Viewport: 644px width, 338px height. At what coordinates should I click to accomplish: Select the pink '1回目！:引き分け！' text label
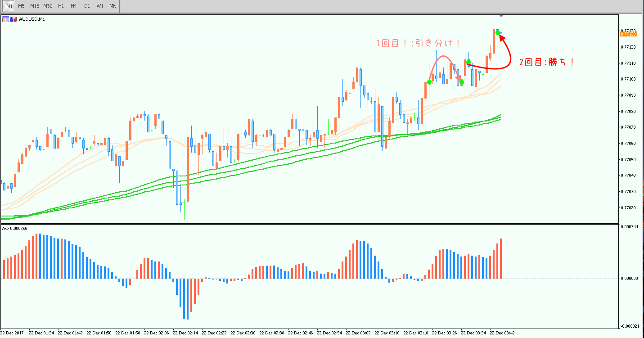(419, 43)
